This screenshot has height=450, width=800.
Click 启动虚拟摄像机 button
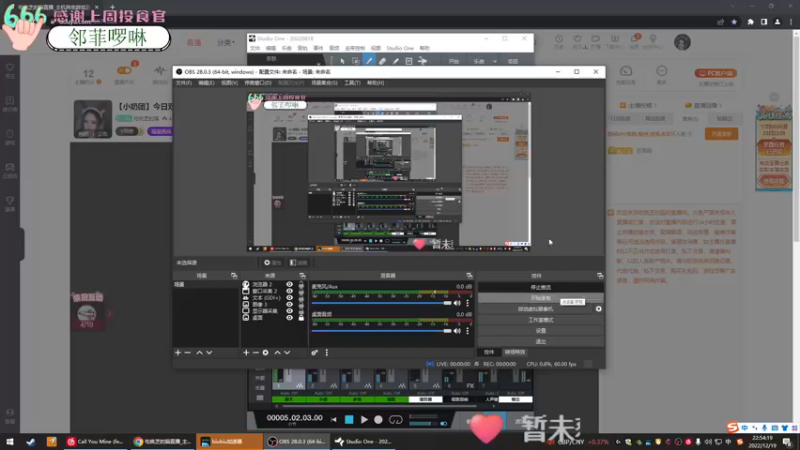pos(535,309)
